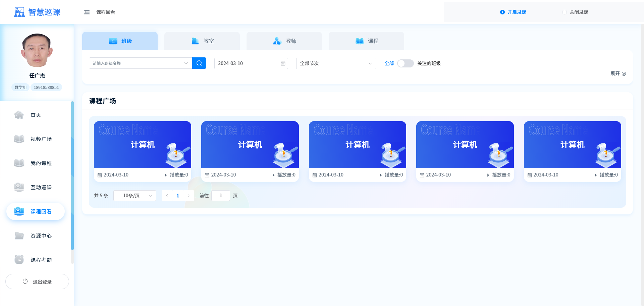Open the first 计算机 course thumbnail
This screenshot has height=306, width=644.
point(143,145)
